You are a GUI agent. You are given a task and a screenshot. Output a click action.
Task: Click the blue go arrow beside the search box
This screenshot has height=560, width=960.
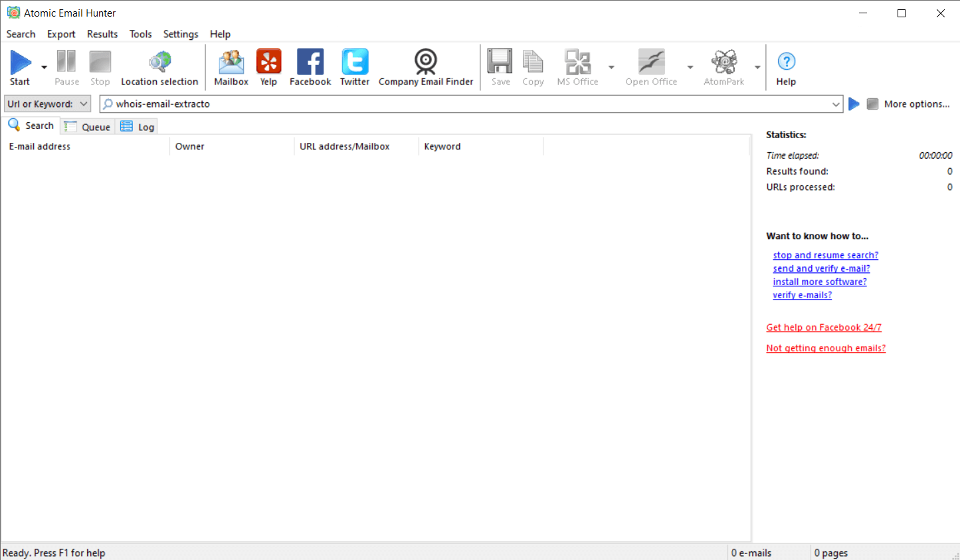[x=854, y=104]
